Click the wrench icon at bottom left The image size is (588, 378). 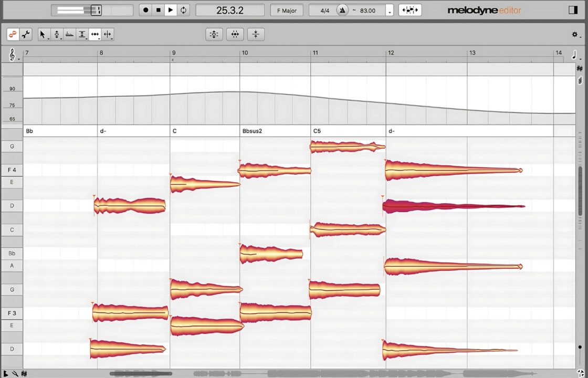click(15, 373)
